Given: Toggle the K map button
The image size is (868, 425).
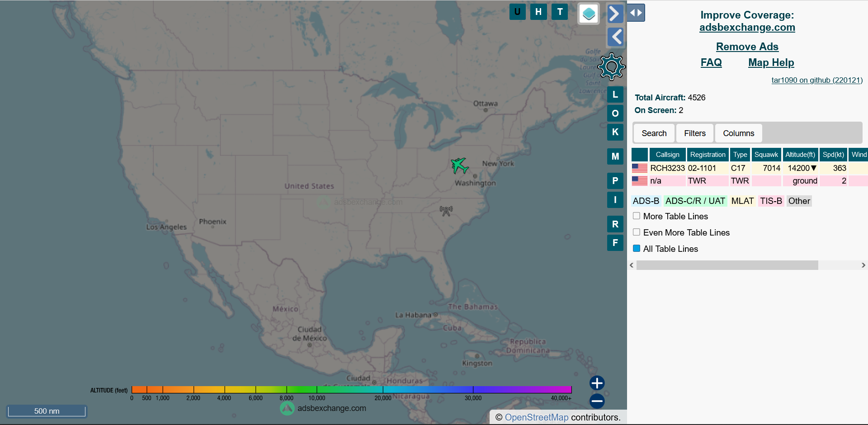Looking at the screenshot, I should click(x=615, y=132).
